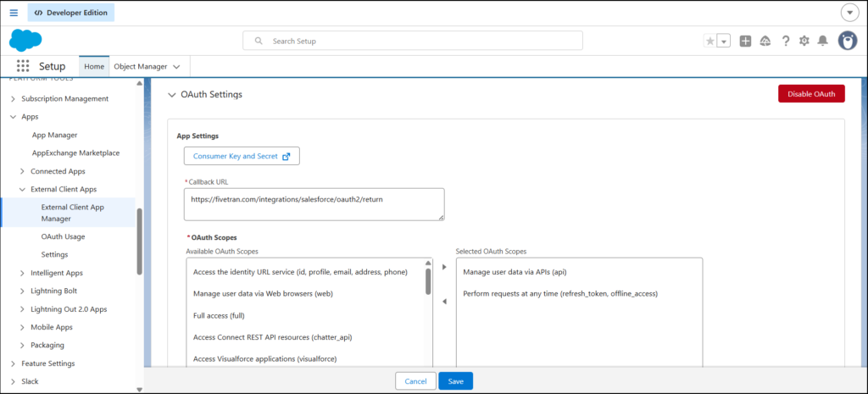Select Manage user data via APIs selected scope

coord(515,272)
